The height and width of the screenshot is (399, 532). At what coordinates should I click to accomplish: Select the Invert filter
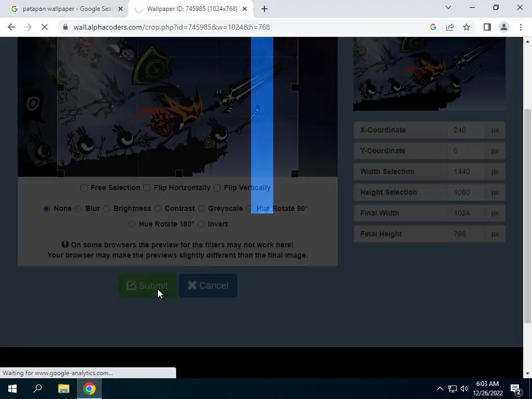pyautogui.click(x=201, y=224)
